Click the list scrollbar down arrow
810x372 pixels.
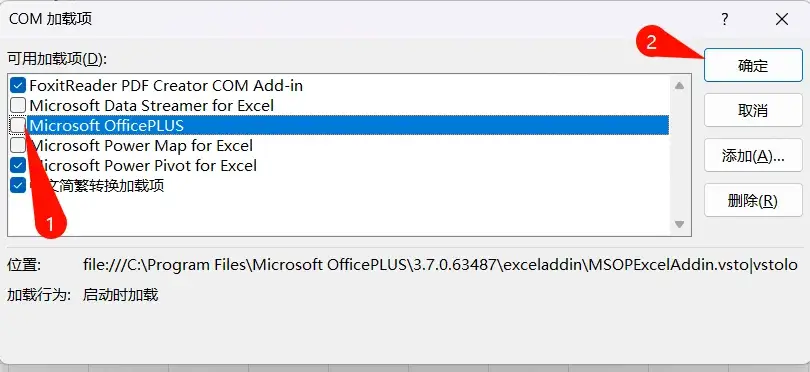[679, 224]
